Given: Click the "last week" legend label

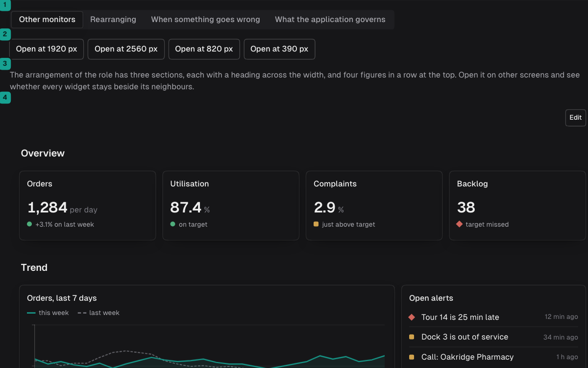Looking at the screenshot, I should (x=104, y=313).
